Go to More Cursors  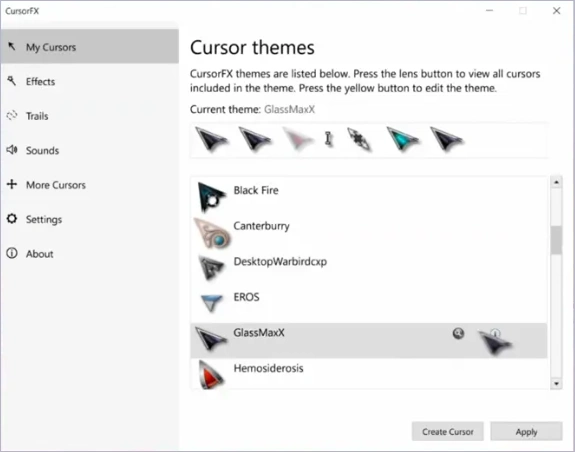click(89, 185)
